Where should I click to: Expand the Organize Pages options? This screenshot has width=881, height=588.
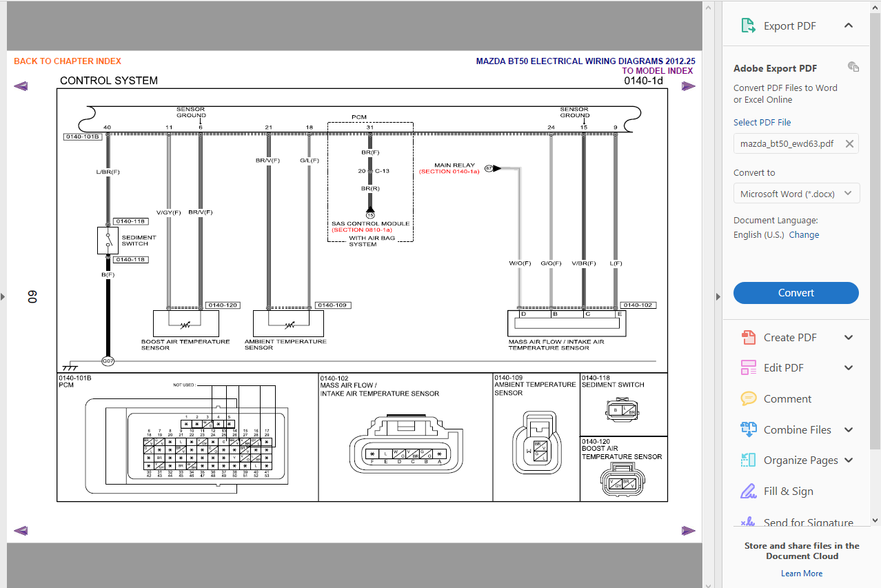[x=849, y=460]
